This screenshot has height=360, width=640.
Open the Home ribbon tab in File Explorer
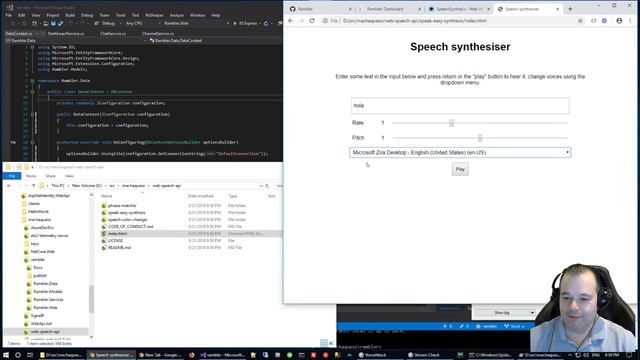31,176
